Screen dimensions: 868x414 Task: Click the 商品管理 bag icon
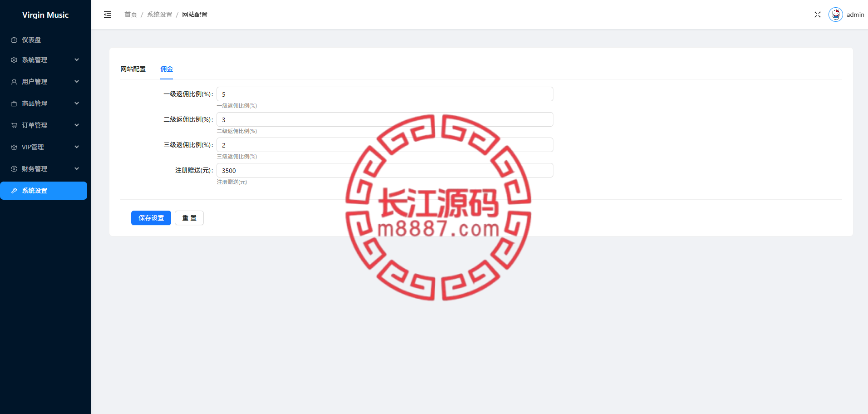coord(14,103)
